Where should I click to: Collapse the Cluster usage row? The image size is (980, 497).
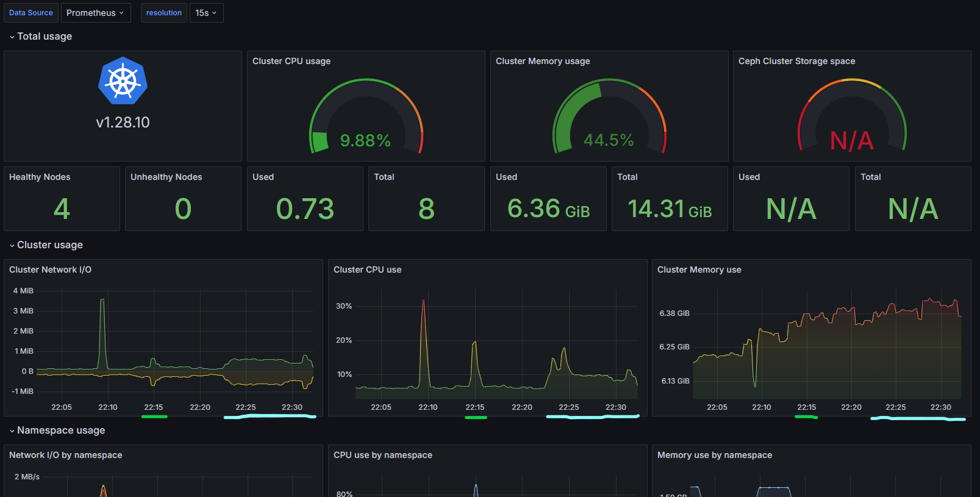(x=46, y=245)
